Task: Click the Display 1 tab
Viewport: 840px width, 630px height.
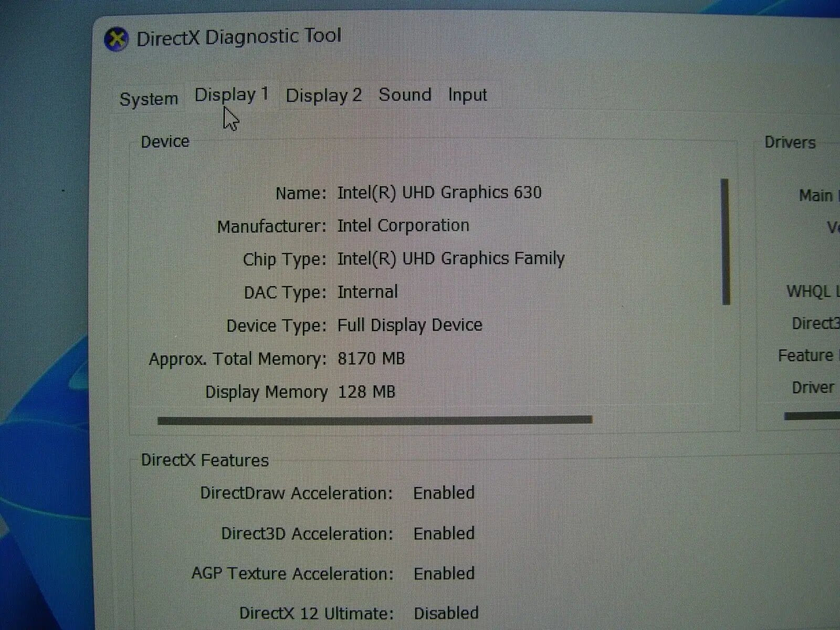Action: [232, 94]
